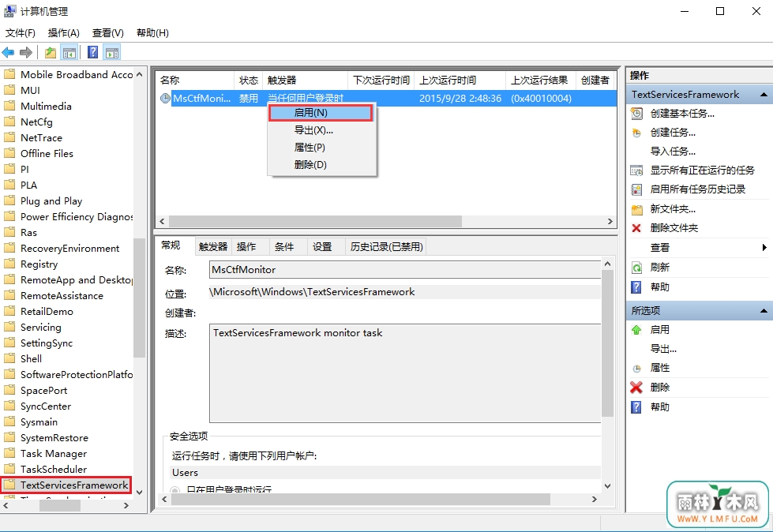Open the 帮助(H) menu
Viewport: 773px width, 532px height.
coord(152,33)
